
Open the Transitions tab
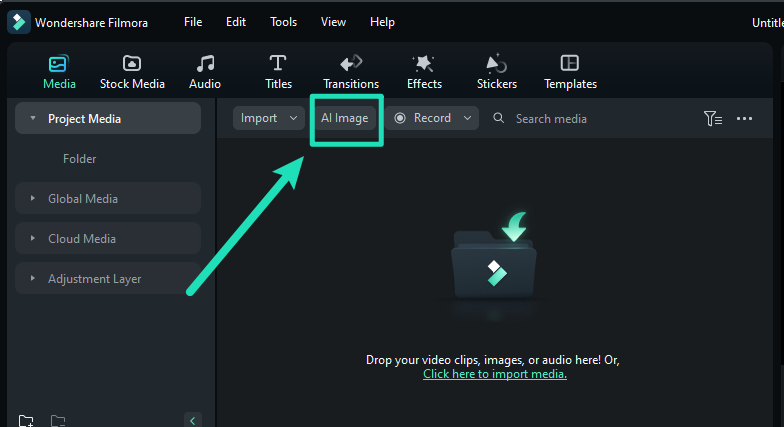(x=351, y=72)
